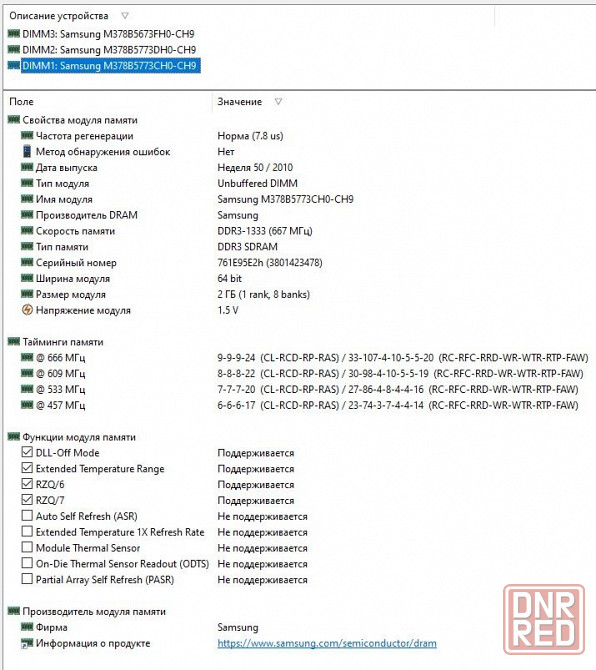Viewport: 596px width, 670px height.
Task: Click the link icon next to Информация о продукте
Action: coord(27,644)
